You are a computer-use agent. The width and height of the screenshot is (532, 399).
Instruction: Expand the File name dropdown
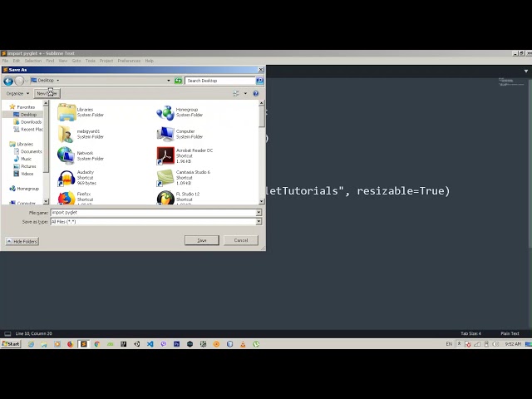tap(259, 213)
